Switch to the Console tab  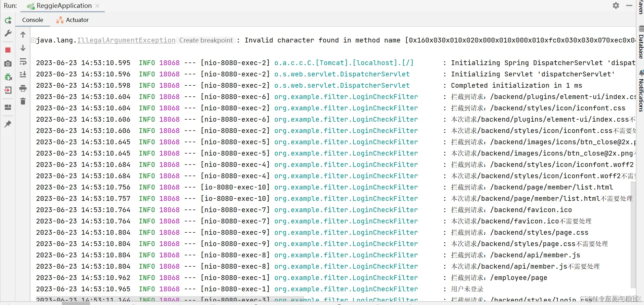pyautogui.click(x=33, y=20)
